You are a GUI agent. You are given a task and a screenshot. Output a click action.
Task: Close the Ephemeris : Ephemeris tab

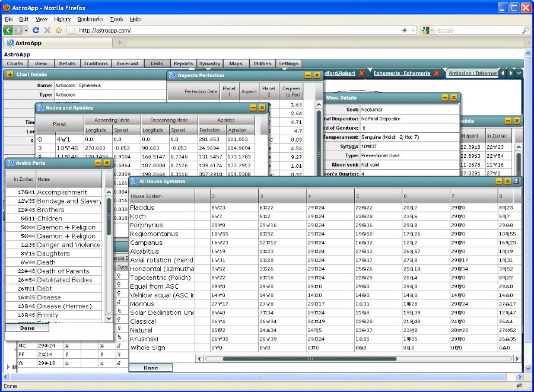437,73
